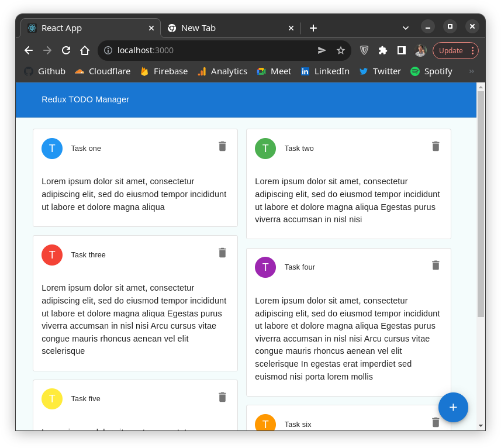The width and height of the screenshot is (501, 448).
Task: Delete Task two with its trash icon
Action: coord(436,146)
